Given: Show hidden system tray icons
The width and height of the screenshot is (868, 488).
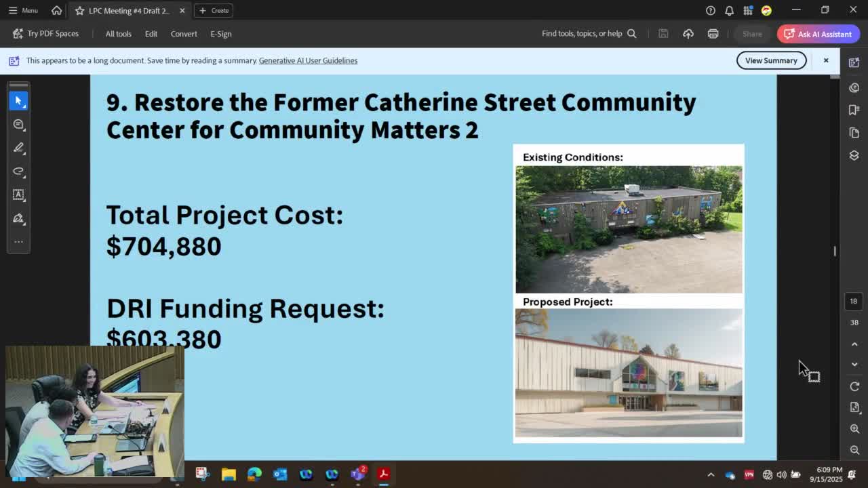Looking at the screenshot, I should (711, 475).
